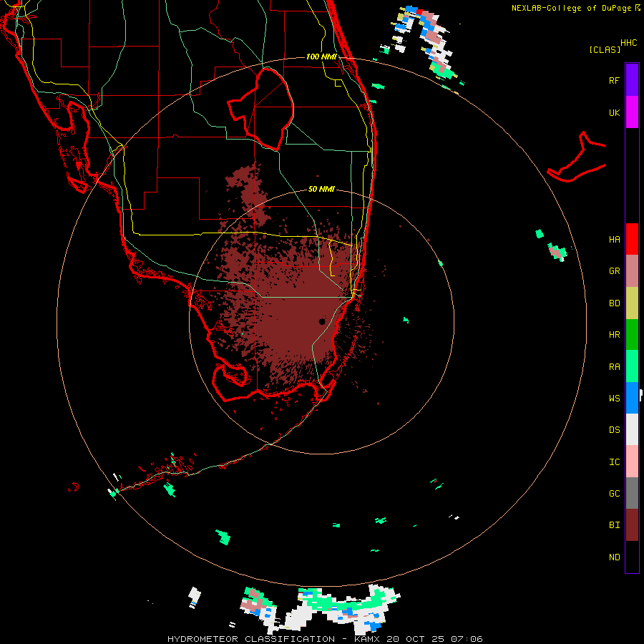The width and height of the screenshot is (644, 644).
Task: Click the 'GC' legend label
Action: point(614,494)
